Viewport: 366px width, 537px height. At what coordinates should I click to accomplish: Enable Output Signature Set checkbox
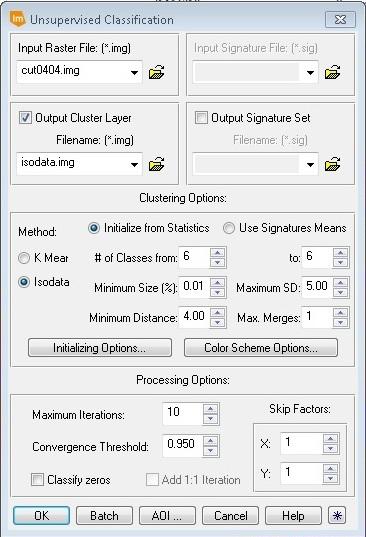pos(201,117)
